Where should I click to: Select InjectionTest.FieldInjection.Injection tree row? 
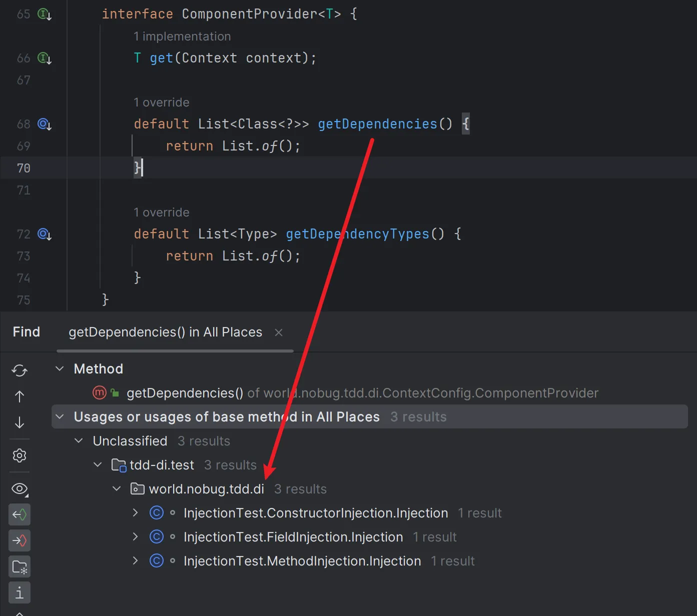(293, 537)
